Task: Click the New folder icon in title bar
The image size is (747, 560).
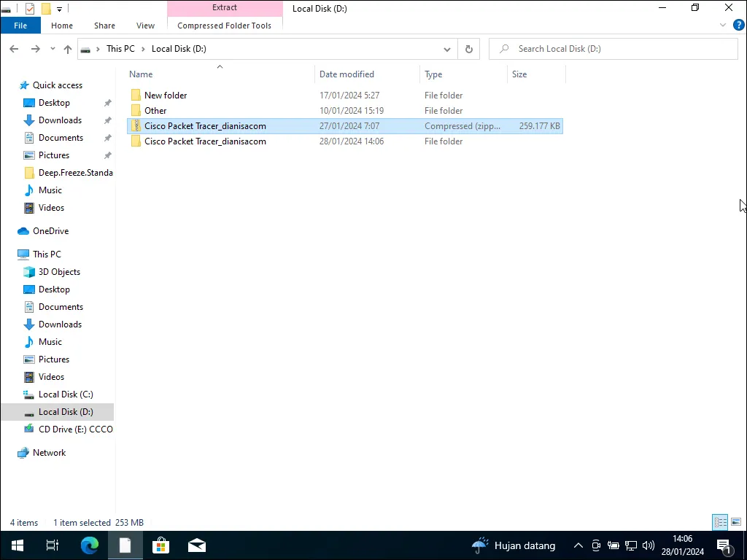Action: (45, 9)
